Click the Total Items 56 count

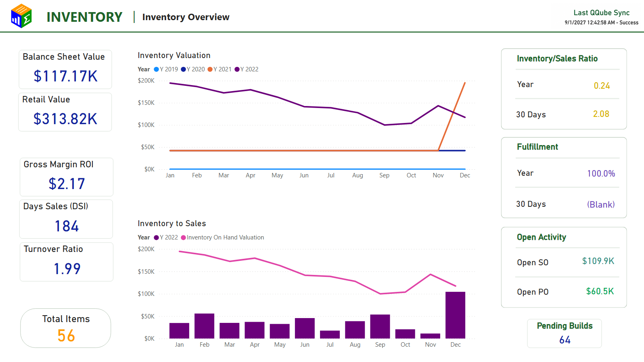[66, 336]
